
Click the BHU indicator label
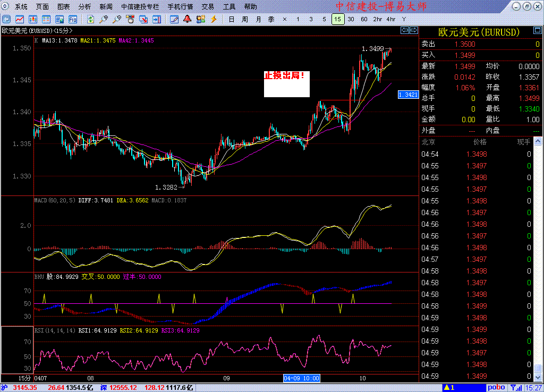(39, 277)
